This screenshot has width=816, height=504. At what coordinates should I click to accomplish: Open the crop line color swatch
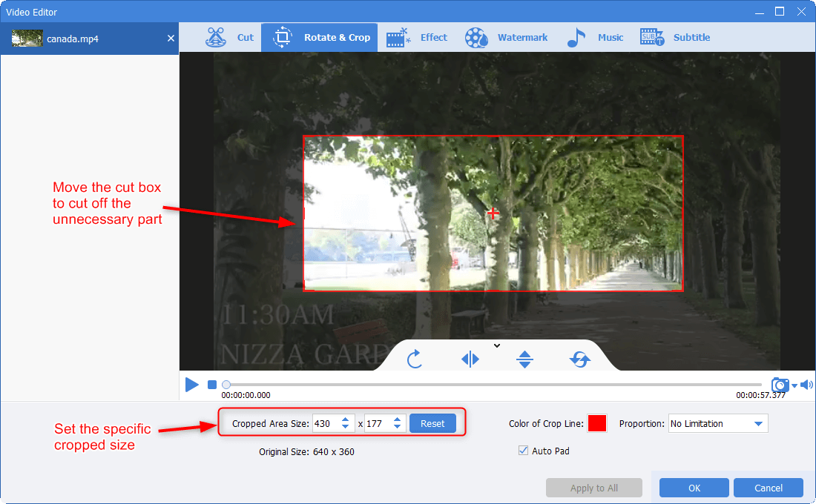tap(597, 423)
